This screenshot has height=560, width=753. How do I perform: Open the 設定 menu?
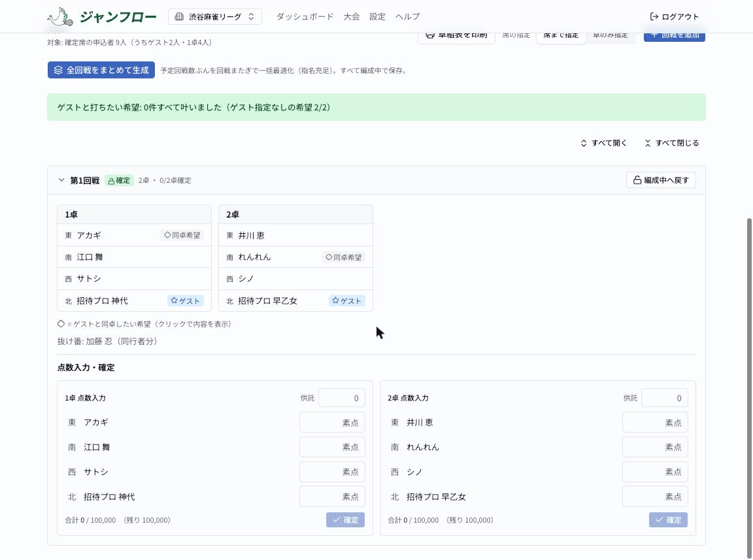pyautogui.click(x=377, y=16)
